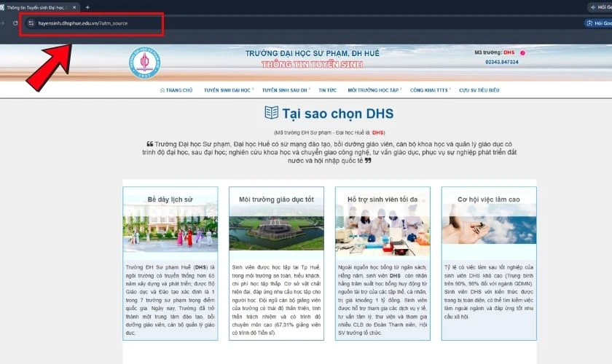Click the Bề dày lịch sử campus photo
The image size is (612, 364).
click(170, 229)
